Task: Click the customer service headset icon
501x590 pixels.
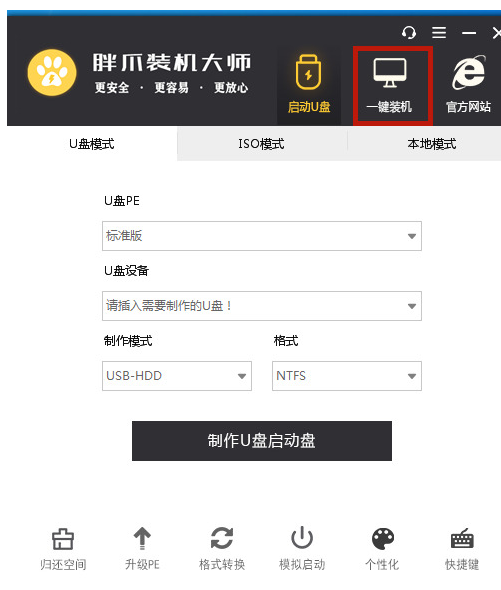Action: (409, 33)
